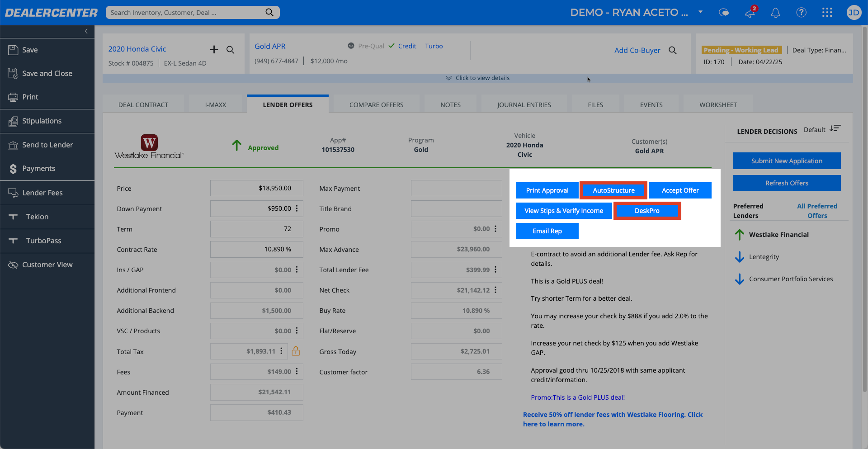Screen dimensions: 868x449
Task: Open the All Preferred Offers link
Action: click(817, 211)
